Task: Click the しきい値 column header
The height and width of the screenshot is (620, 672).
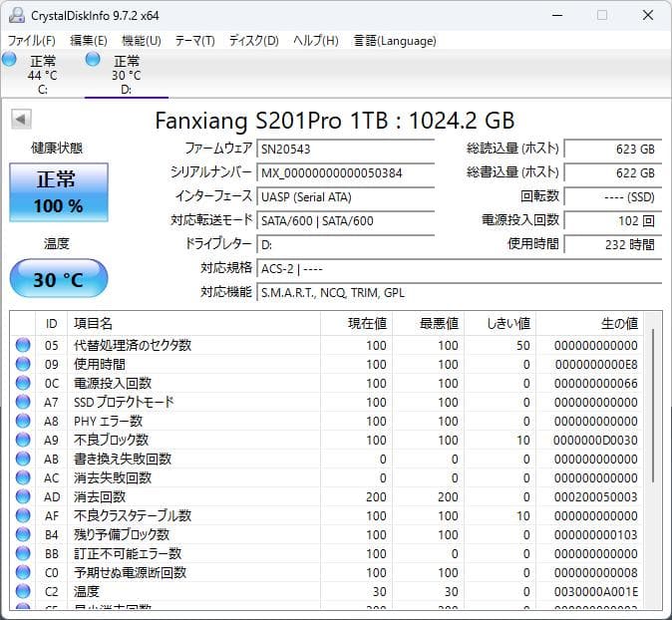Action: point(500,324)
